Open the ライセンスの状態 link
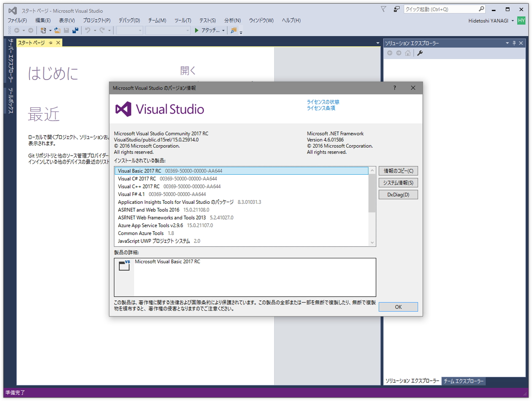 point(323,101)
